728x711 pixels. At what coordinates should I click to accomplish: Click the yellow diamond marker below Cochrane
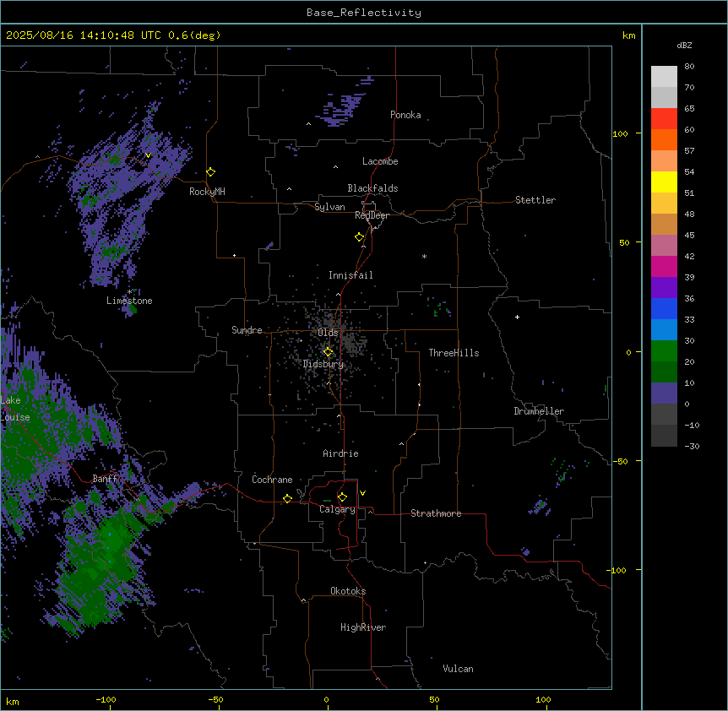(287, 498)
